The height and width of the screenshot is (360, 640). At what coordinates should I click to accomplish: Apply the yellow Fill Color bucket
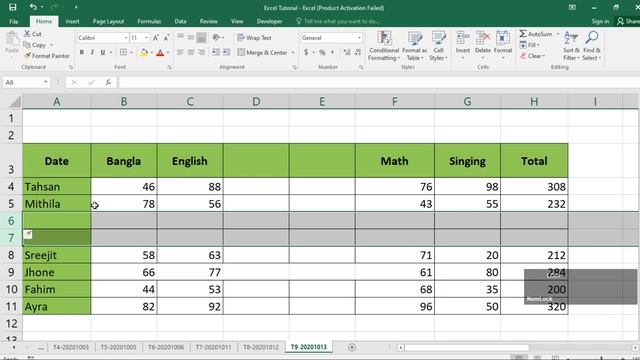coord(144,52)
